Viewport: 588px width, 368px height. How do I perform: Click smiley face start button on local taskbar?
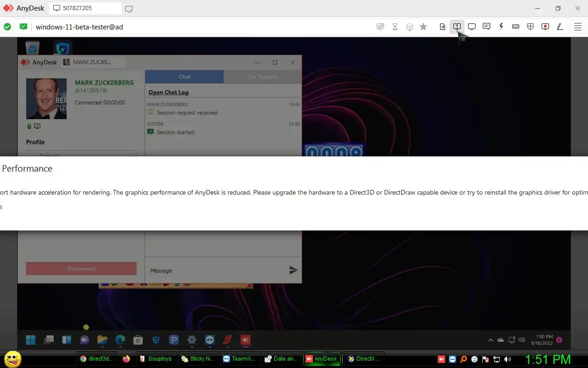point(12,359)
